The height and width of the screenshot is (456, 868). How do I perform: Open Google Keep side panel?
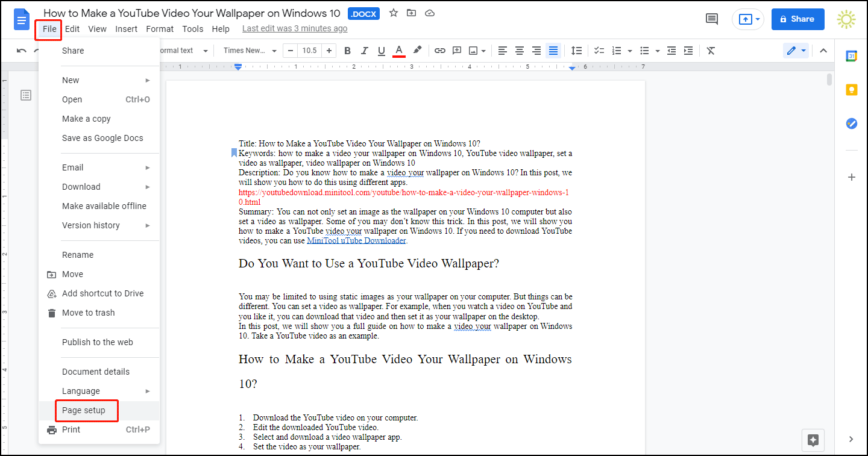(x=851, y=90)
